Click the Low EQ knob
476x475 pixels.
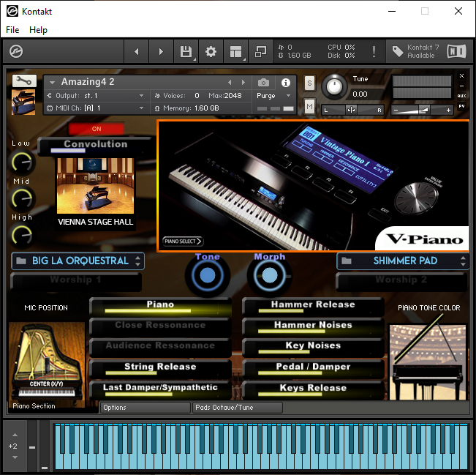(22, 162)
